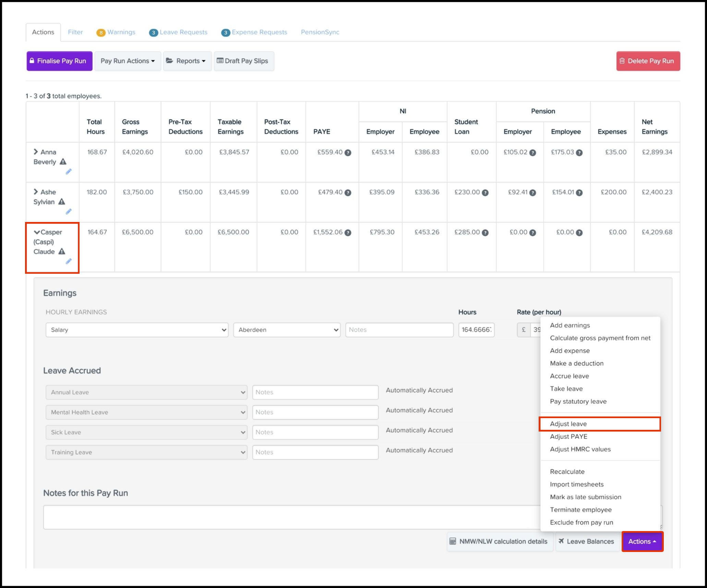707x588 pixels.
Task: Click help icon beside Ashe's £230.00 student loan
Action: [x=485, y=193]
